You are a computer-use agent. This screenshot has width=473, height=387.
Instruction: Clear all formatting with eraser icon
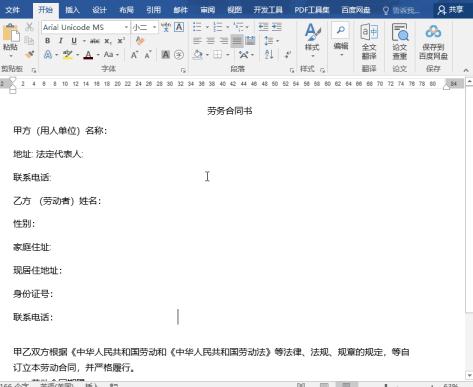coord(140,41)
